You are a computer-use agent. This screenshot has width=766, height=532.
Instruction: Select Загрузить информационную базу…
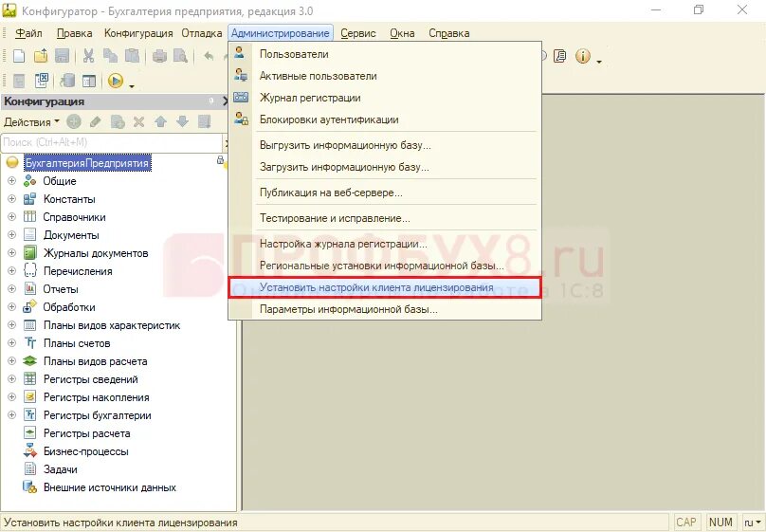pos(385,167)
